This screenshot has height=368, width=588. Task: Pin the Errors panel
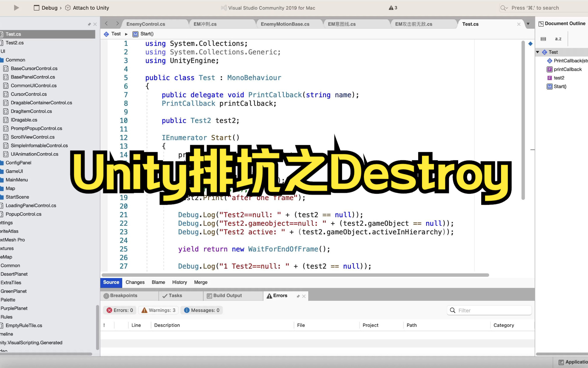tap(298, 296)
